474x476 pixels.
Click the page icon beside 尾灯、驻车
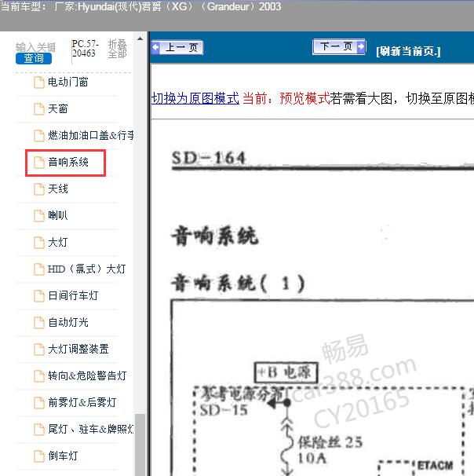[38, 430]
